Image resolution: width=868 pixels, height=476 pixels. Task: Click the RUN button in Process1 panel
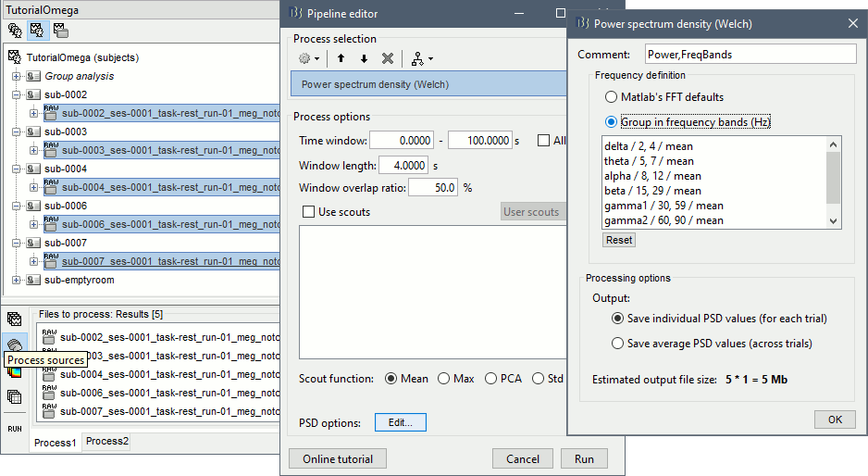point(14,429)
